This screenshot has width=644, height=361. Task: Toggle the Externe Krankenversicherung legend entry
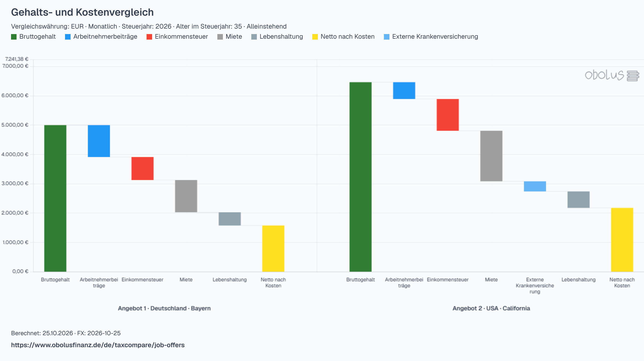pos(431,37)
